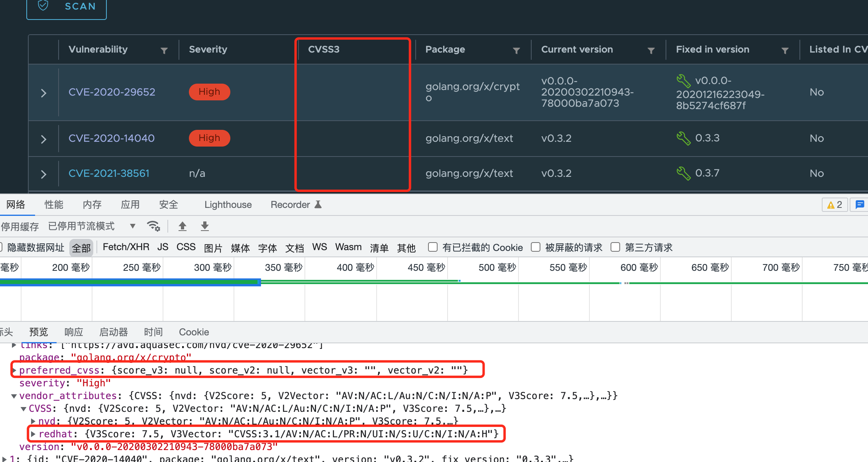Enable the 第三方请求 checkbox
The width and height of the screenshot is (868, 462).
tap(615, 247)
